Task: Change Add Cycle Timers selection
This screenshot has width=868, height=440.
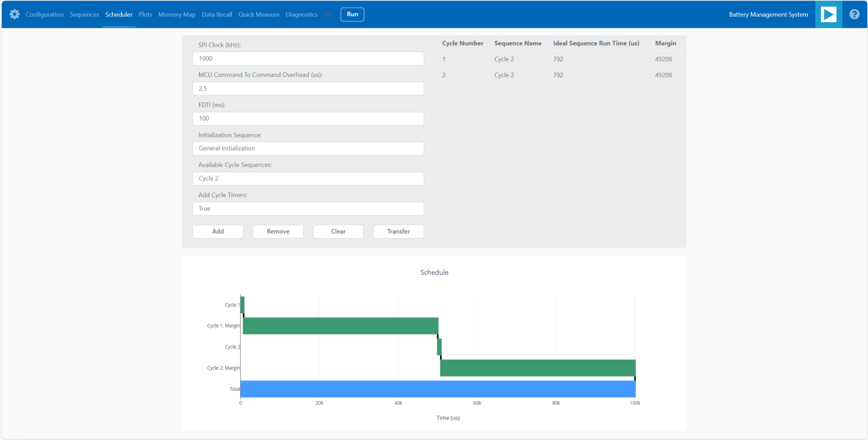Action: point(308,208)
